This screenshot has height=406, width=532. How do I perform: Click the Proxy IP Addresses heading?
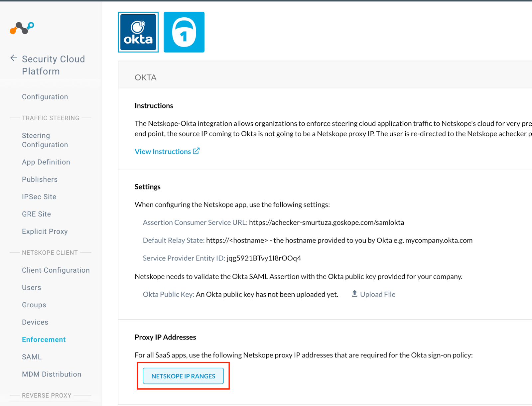165,337
